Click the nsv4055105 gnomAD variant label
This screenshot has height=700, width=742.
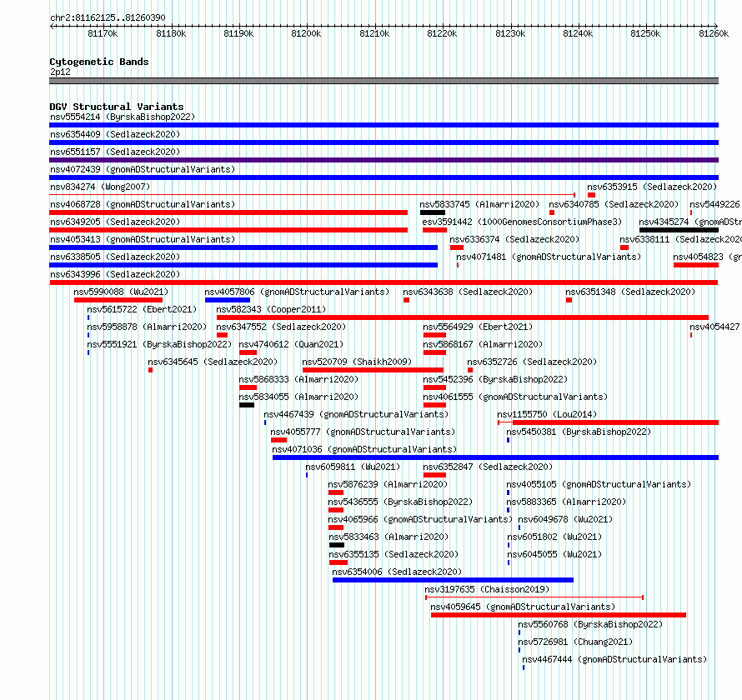tap(599, 484)
